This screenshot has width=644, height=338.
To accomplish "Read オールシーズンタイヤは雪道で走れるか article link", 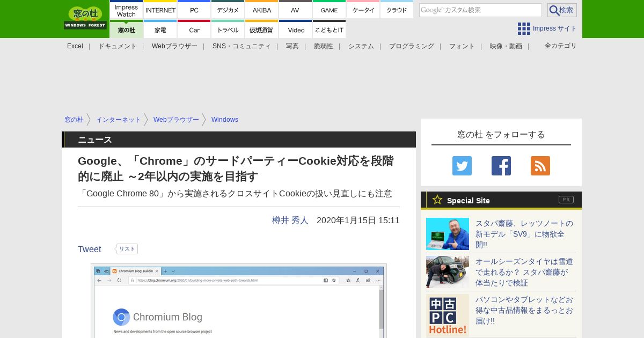I will tap(524, 272).
